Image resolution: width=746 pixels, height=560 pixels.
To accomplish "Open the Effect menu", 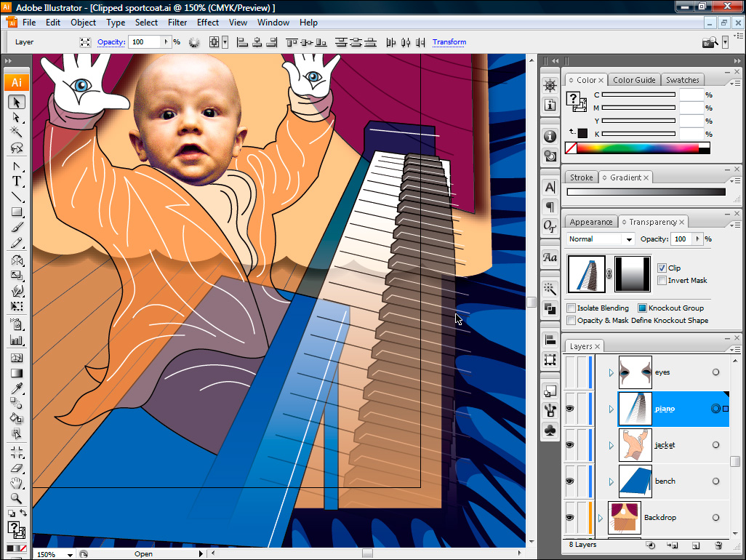I will tap(207, 23).
